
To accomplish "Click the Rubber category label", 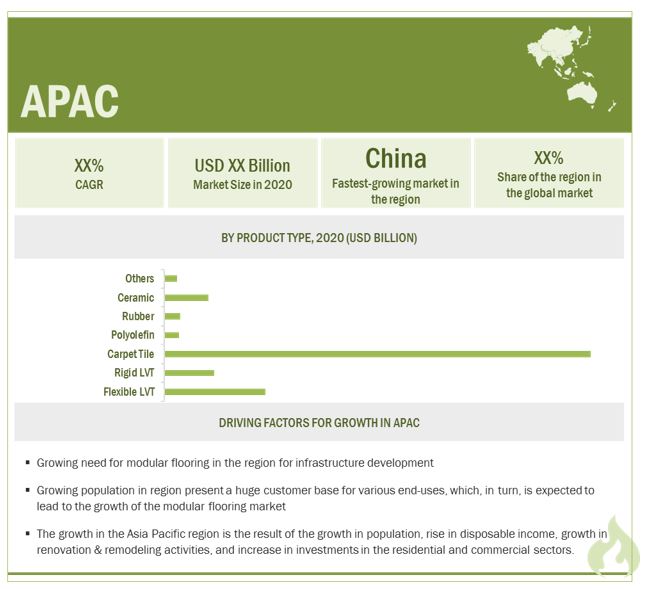I will pos(136,316).
